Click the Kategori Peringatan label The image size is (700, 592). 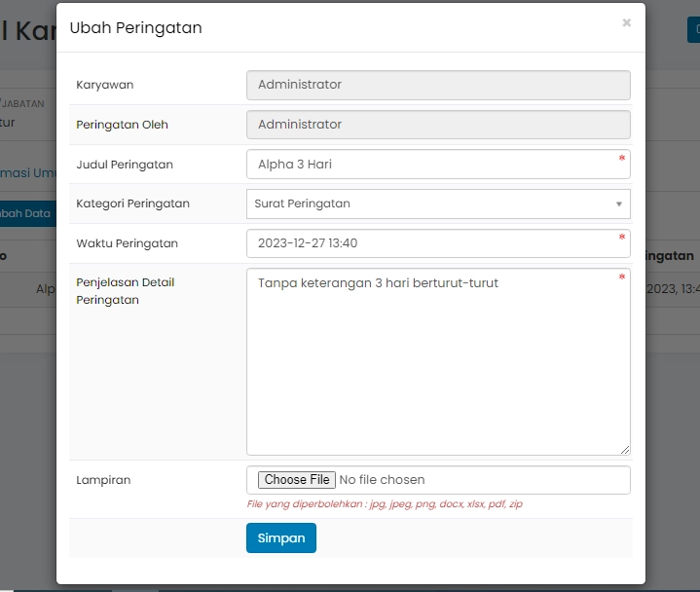(x=132, y=203)
